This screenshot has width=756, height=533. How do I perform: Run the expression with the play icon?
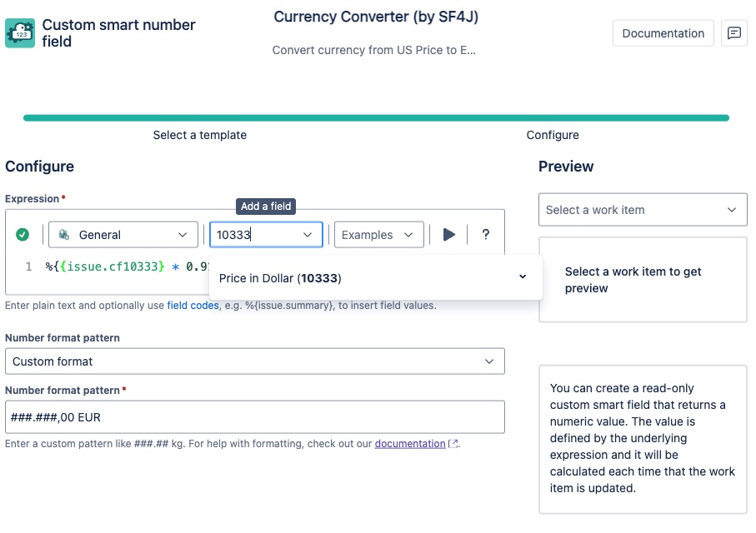(x=449, y=235)
